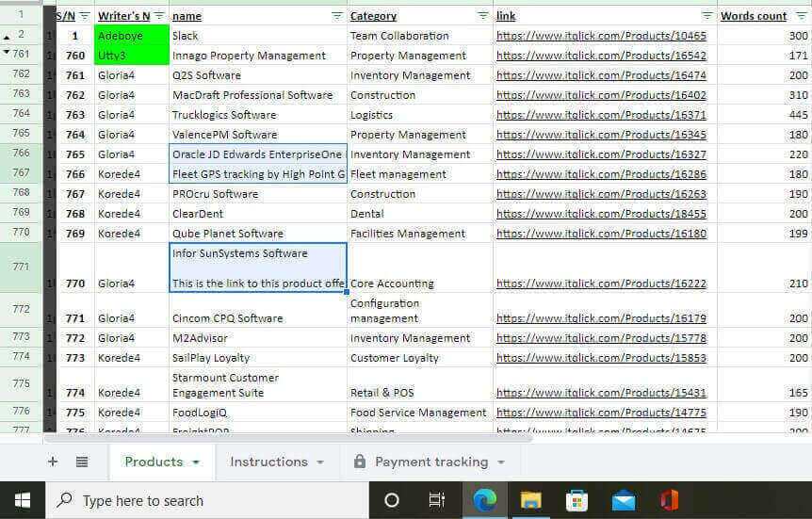
Task: Select row header 765
Action: coord(22,133)
